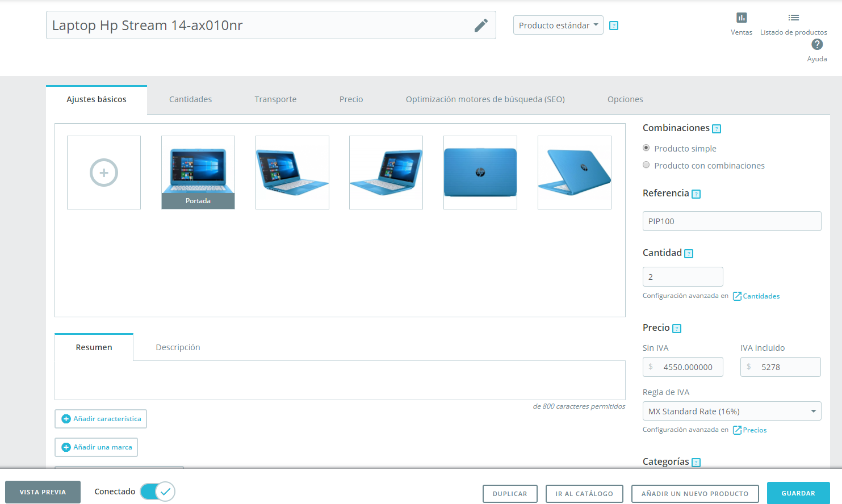This screenshot has height=504, width=842.
Task: Click inside the Resumen text area
Action: tap(340, 380)
